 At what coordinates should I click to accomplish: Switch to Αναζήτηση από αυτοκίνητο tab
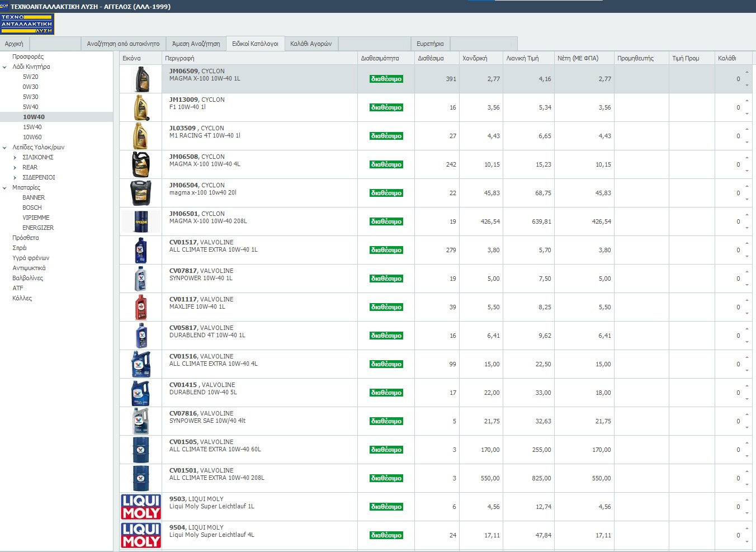123,44
